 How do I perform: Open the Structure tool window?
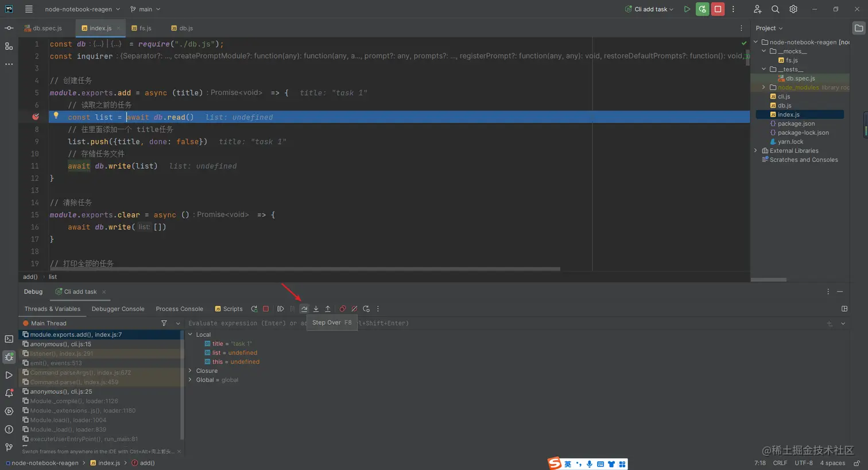9,46
